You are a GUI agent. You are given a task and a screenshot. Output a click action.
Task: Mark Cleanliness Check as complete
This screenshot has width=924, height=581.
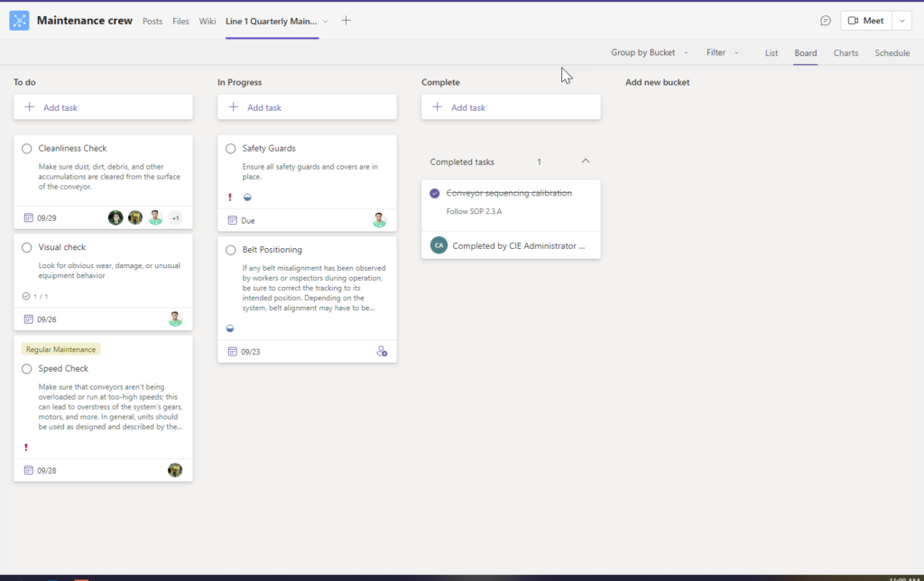[x=27, y=149]
